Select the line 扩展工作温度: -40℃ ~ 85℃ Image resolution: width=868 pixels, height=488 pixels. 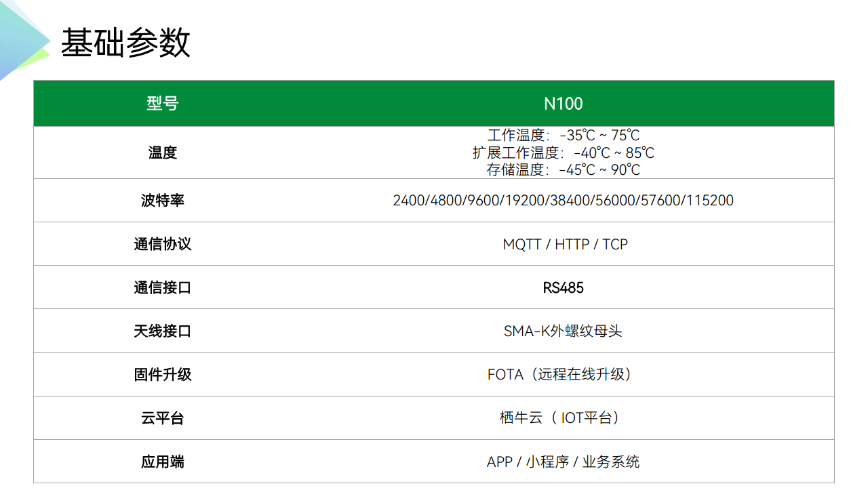(563, 152)
